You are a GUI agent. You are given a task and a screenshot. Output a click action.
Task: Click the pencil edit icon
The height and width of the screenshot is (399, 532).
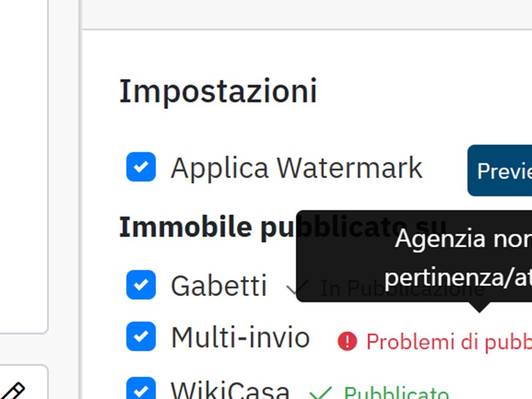(x=13, y=391)
